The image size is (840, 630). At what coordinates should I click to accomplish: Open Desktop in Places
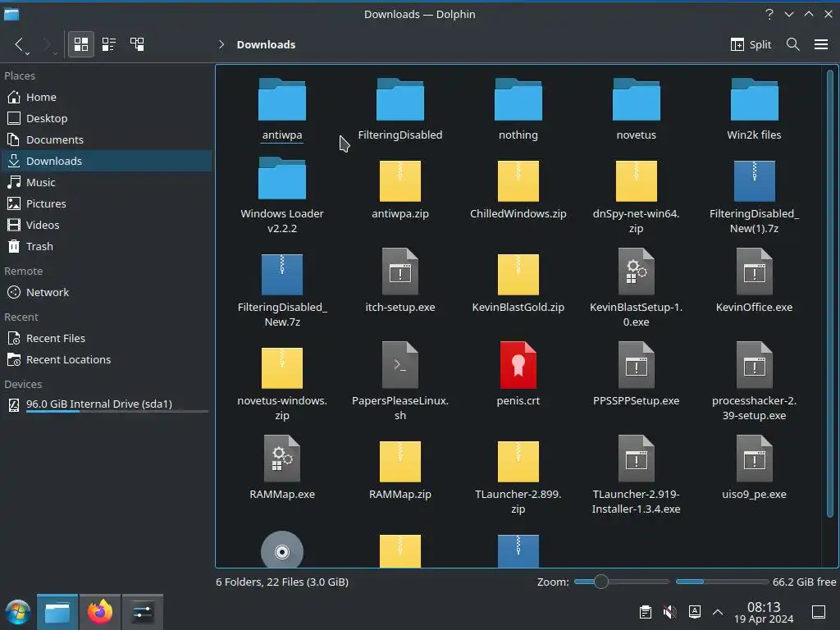point(106,118)
